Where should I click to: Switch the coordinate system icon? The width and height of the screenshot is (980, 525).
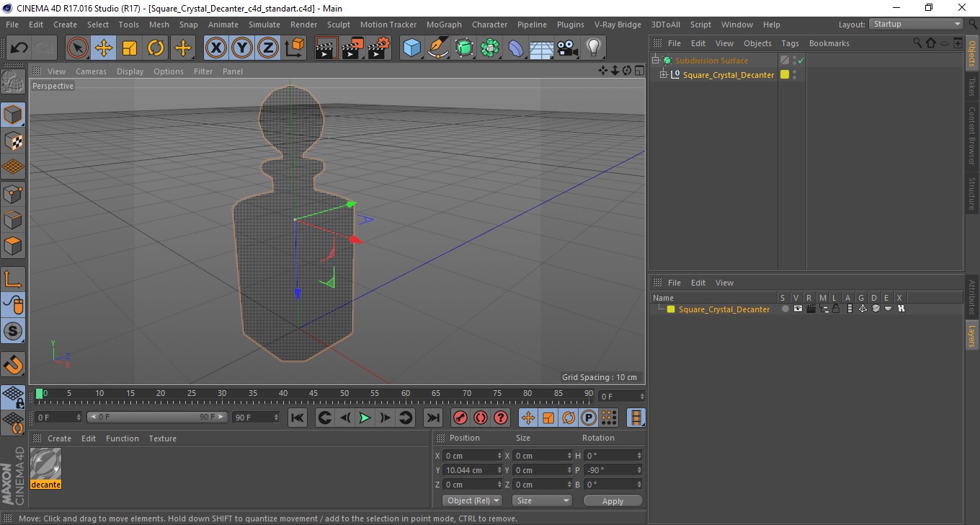tap(294, 48)
